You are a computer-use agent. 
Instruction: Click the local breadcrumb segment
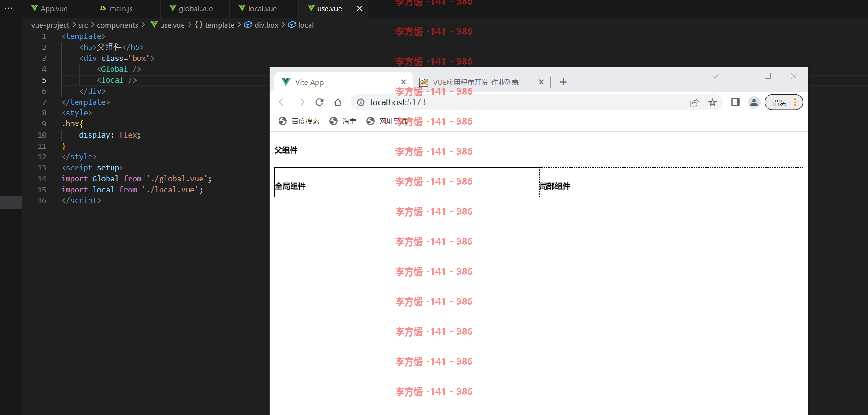[x=301, y=25]
